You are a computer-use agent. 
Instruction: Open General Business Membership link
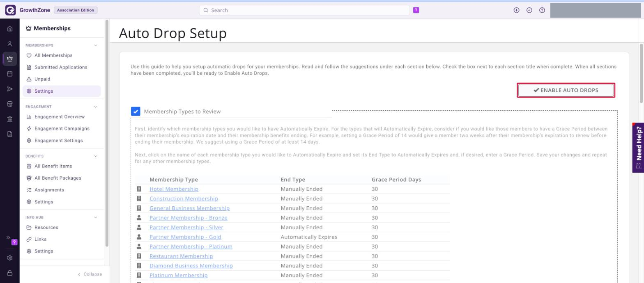pyautogui.click(x=189, y=208)
